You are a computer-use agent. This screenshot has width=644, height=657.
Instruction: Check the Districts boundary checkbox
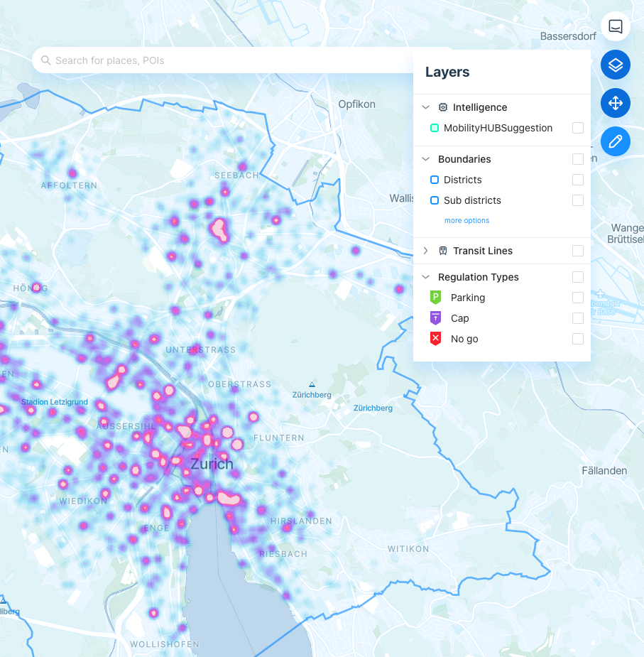(x=578, y=180)
